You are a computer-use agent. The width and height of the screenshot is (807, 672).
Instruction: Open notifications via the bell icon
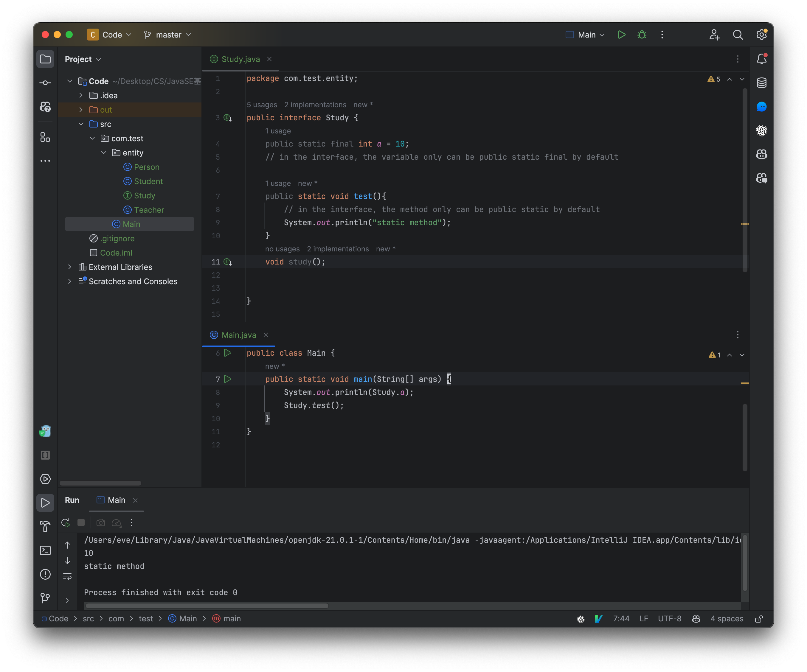[x=761, y=59]
